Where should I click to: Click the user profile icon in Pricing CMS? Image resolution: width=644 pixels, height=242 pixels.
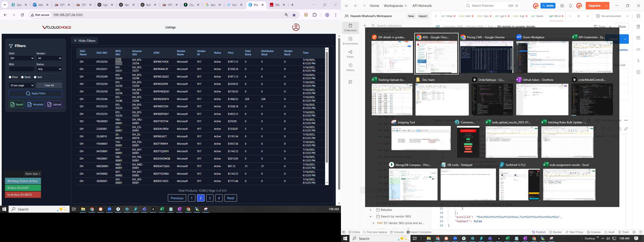[x=296, y=27]
